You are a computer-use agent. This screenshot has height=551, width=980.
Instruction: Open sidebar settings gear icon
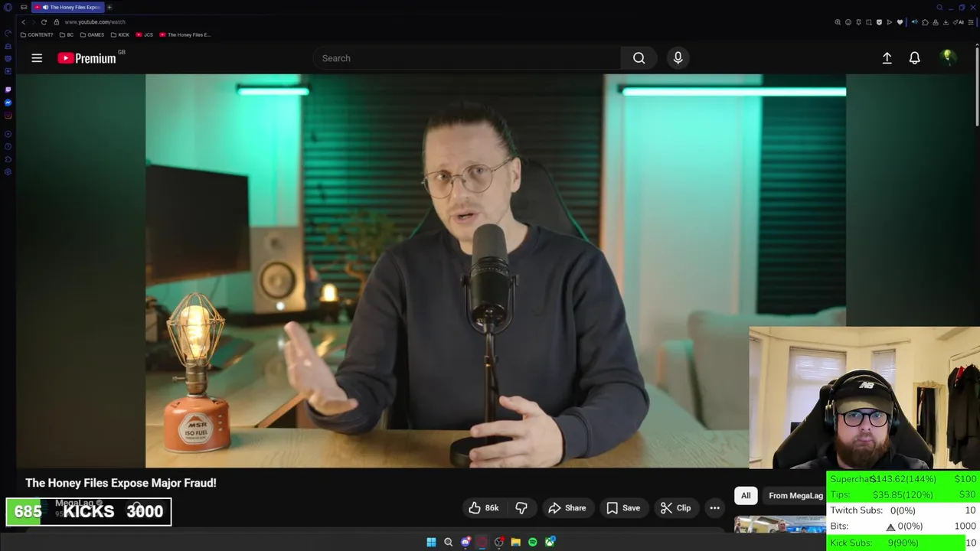point(8,172)
